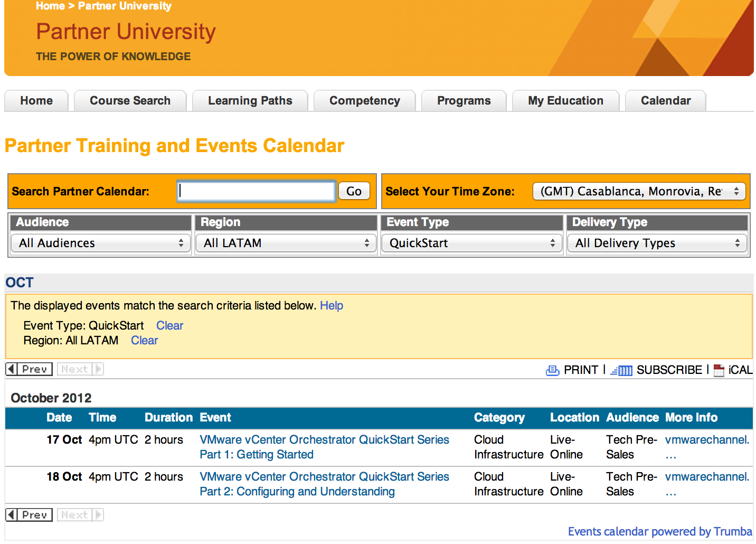Click the bottom Next arrow button
Viewport: 756px width, 544px height.
tap(80, 515)
